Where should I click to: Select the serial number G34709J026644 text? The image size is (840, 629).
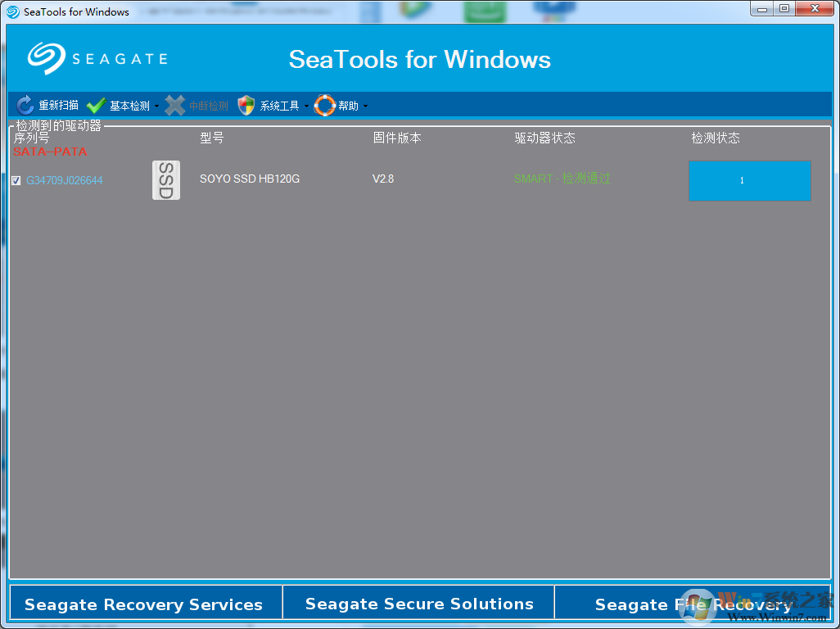pyautogui.click(x=63, y=179)
